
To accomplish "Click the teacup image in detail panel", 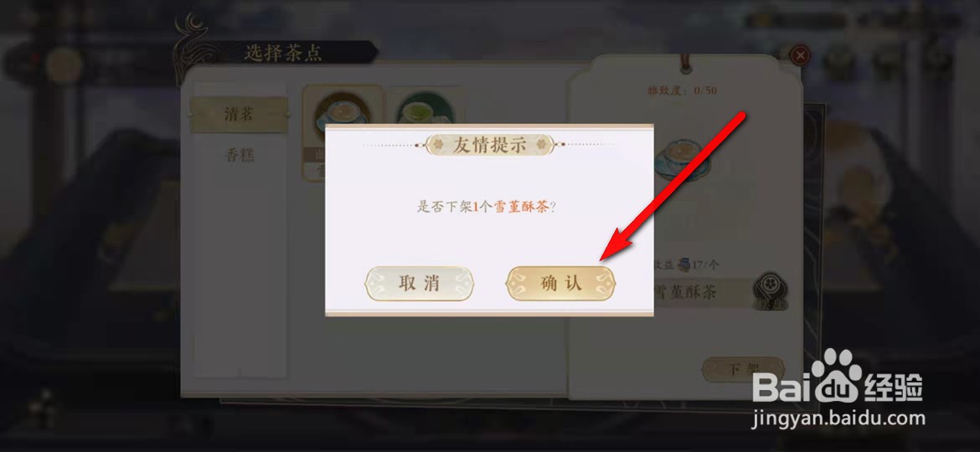I will pos(683,159).
